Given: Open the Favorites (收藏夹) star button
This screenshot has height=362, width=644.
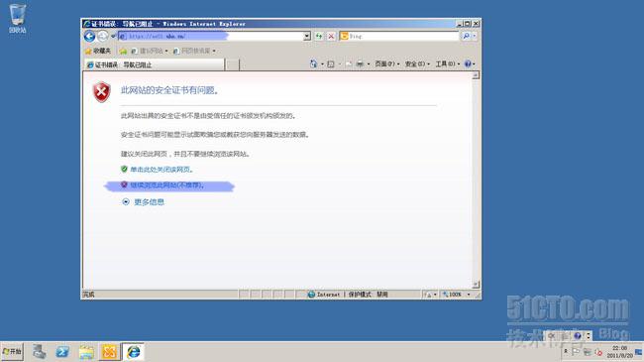Looking at the screenshot, I should [98, 51].
